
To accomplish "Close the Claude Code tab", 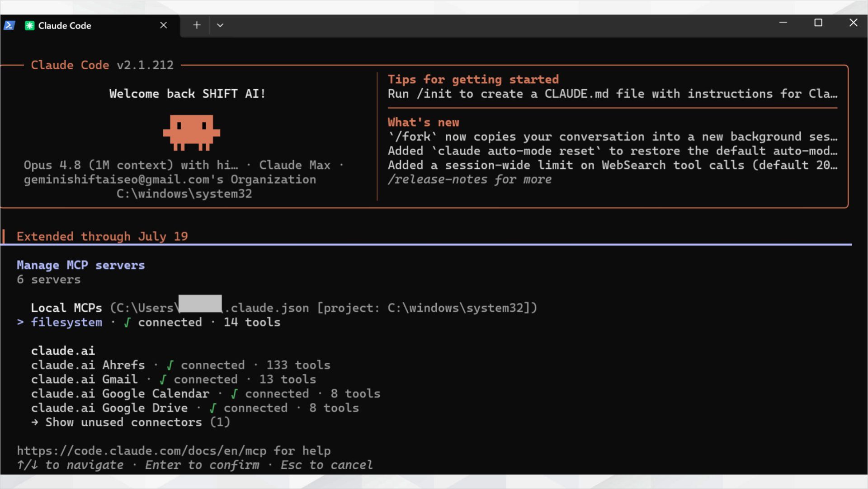I will [x=164, y=25].
